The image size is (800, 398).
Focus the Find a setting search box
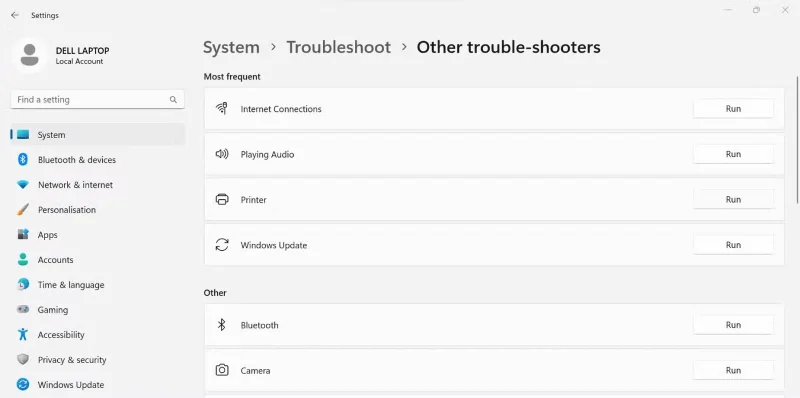click(x=97, y=100)
